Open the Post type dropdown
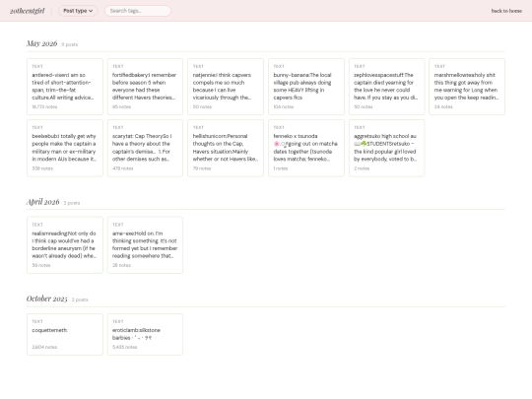Screen dimensions: 532x399 (x=78, y=11)
